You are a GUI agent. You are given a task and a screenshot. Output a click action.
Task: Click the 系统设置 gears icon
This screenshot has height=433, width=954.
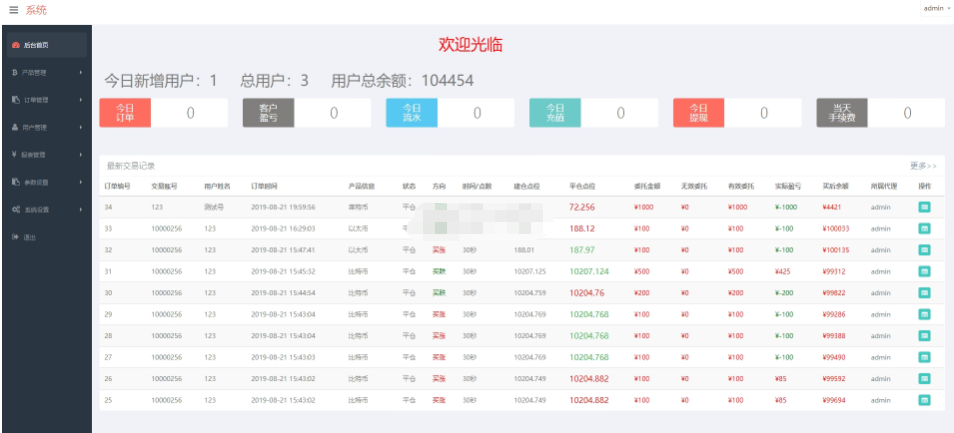pyautogui.click(x=15, y=209)
